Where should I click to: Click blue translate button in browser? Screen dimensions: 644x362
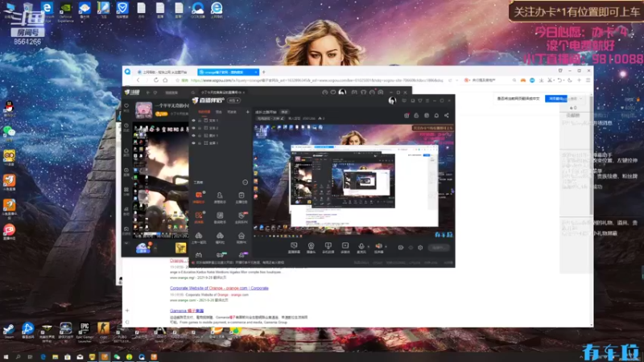[556, 98]
